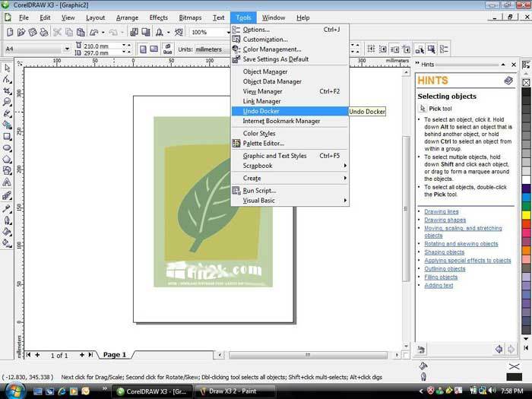Screen dimensions: 532x399
Task: Click the no-color X swatch
Action: coord(526,82)
